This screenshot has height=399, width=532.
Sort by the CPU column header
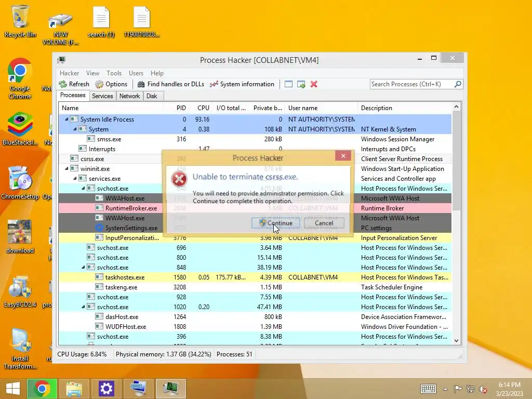click(x=201, y=108)
